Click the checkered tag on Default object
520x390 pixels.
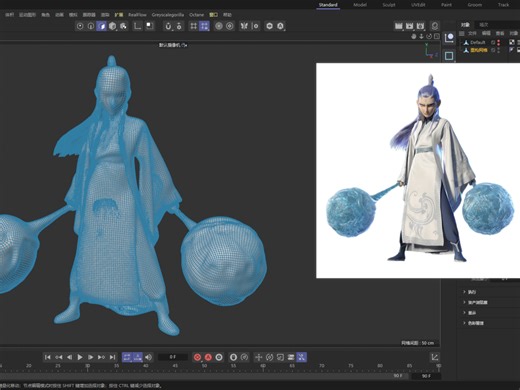pos(512,42)
